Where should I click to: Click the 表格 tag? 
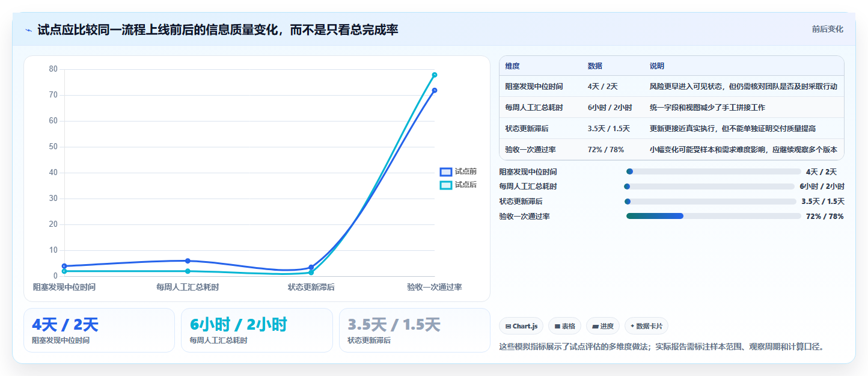564,326
